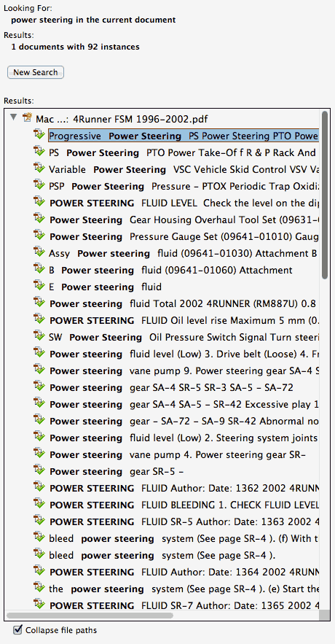The height and width of the screenshot is (644, 335).
Task: Click result icon beside Variable Power Steering entry
Action: tap(39, 168)
